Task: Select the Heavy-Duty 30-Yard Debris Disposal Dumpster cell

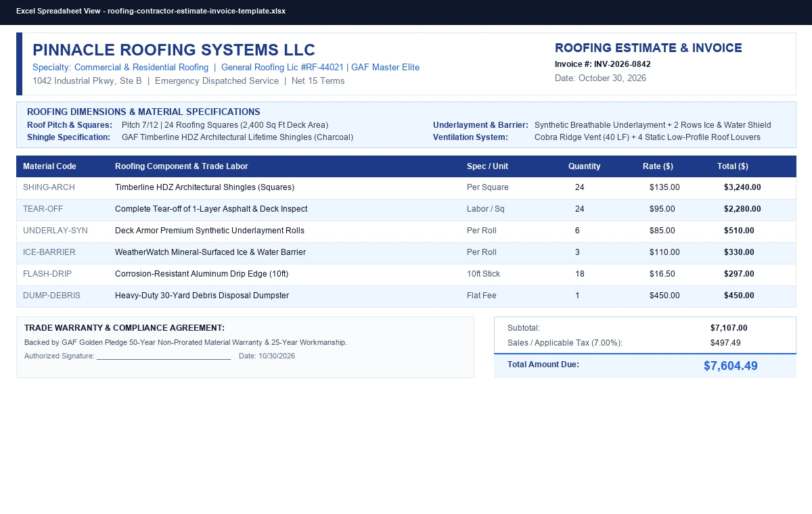Action: [202, 296]
